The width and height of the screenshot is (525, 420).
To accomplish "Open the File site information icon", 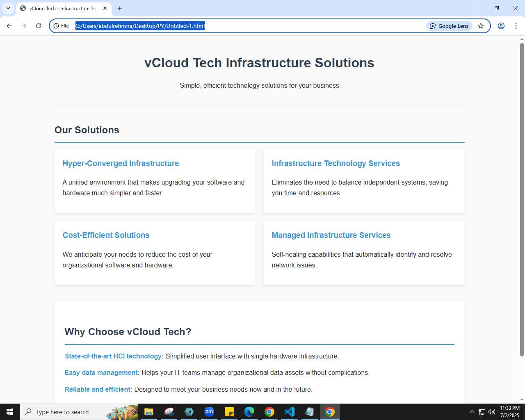I will (x=62, y=26).
